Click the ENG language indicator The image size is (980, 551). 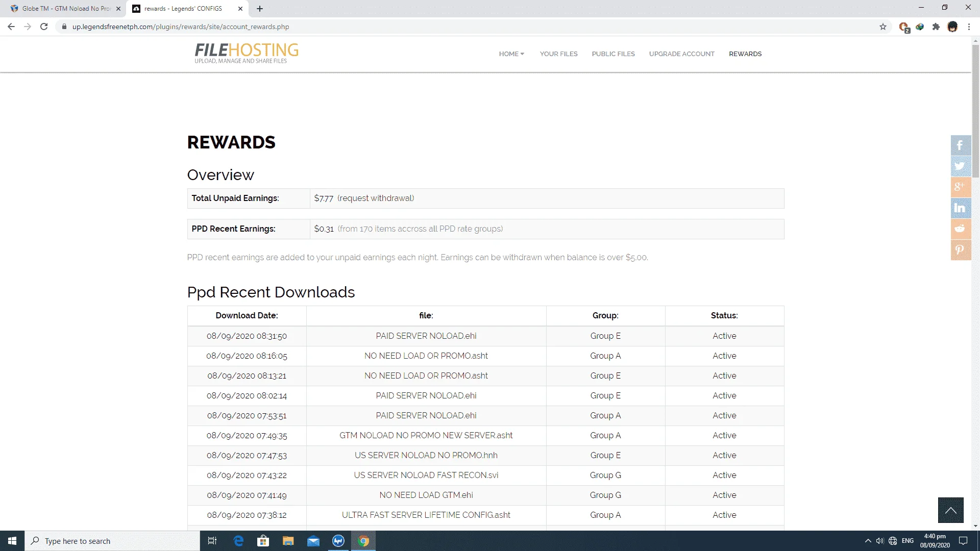(x=908, y=541)
